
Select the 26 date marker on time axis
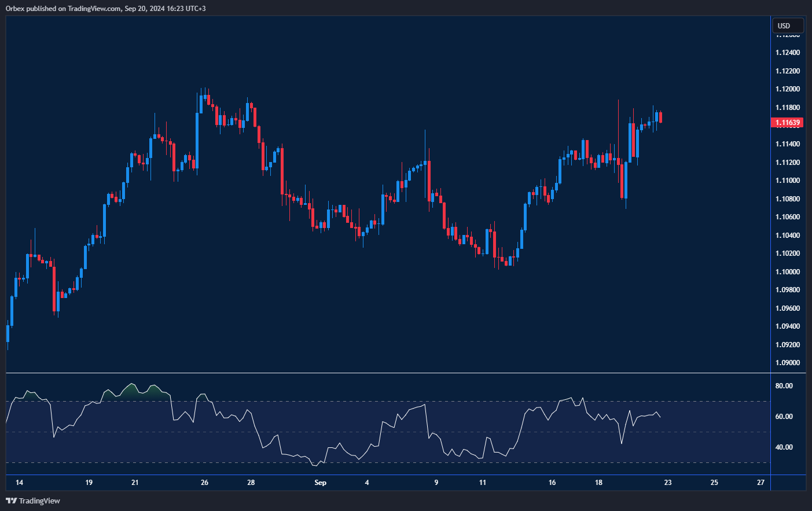point(204,483)
